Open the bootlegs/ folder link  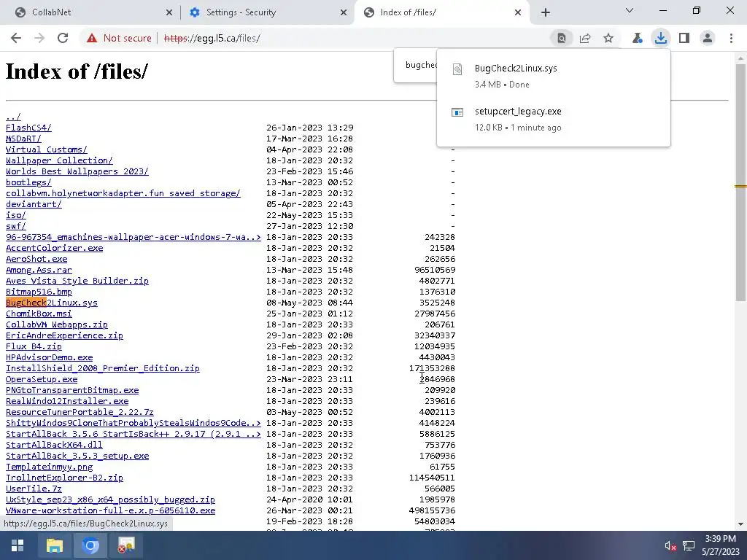(28, 182)
